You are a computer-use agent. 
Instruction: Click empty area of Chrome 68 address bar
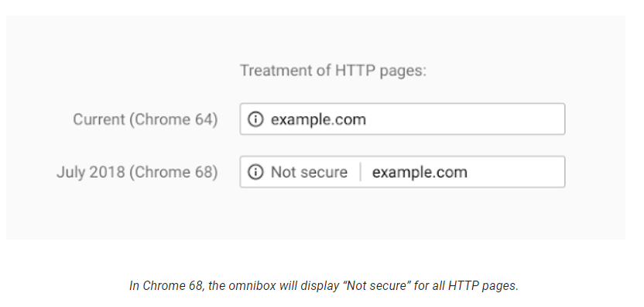pos(516,172)
